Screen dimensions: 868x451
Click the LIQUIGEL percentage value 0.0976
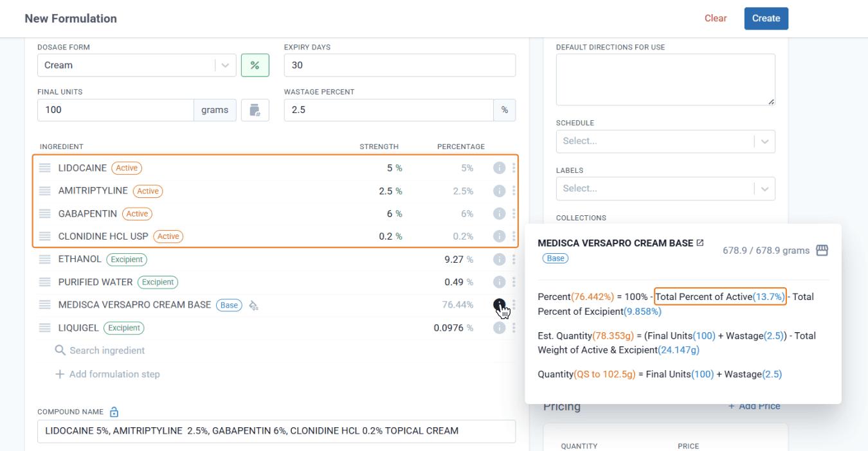pos(449,328)
